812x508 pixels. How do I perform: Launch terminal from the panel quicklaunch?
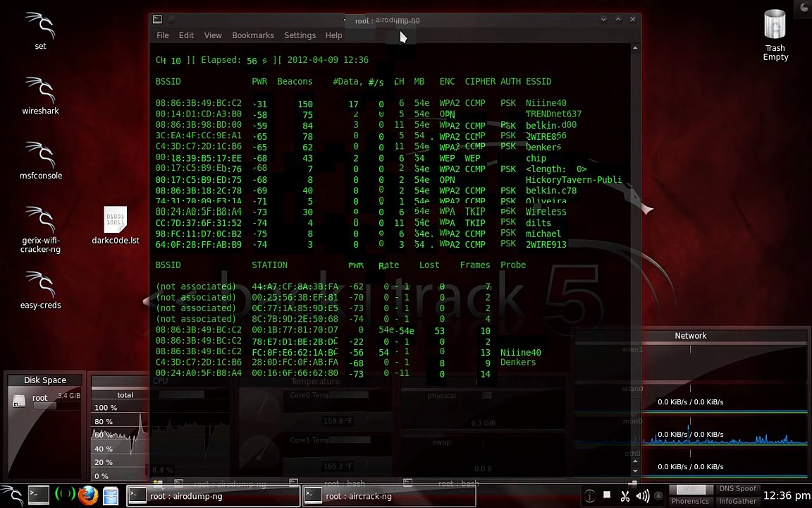coord(38,495)
